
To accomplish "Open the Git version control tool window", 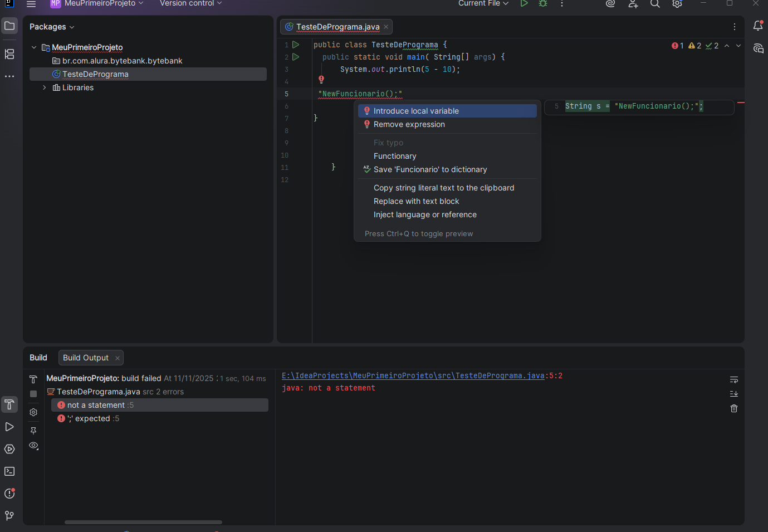I will point(9,516).
